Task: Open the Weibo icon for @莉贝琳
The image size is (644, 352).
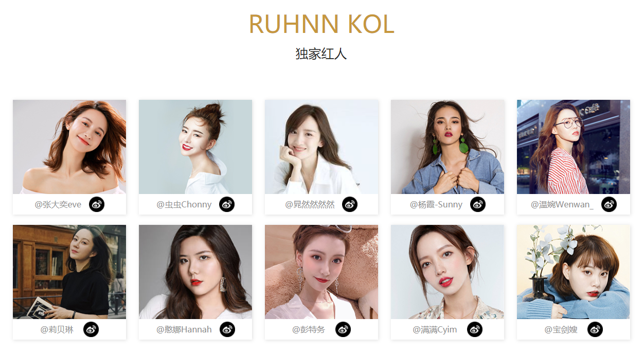Action: click(91, 329)
